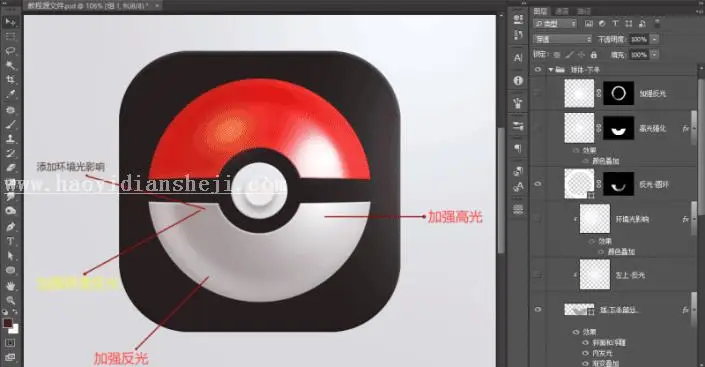
Task: Open the opacity slider arrow
Action: coord(654,39)
